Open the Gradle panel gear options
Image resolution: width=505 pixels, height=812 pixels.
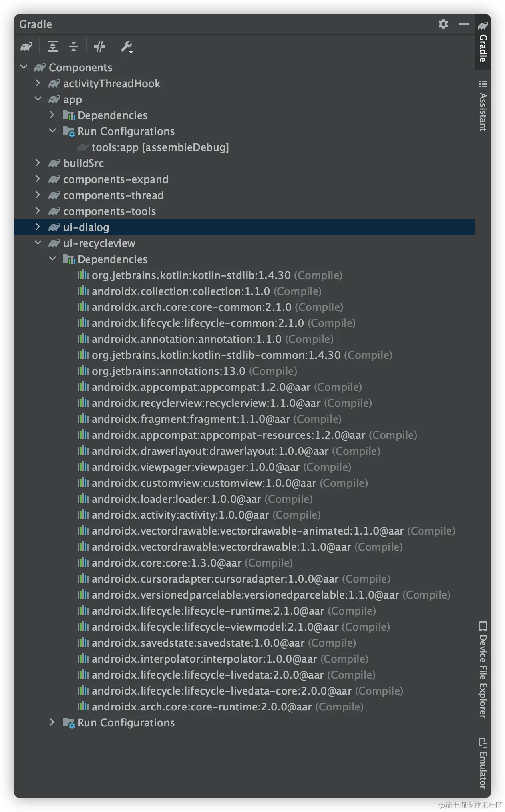coord(443,24)
